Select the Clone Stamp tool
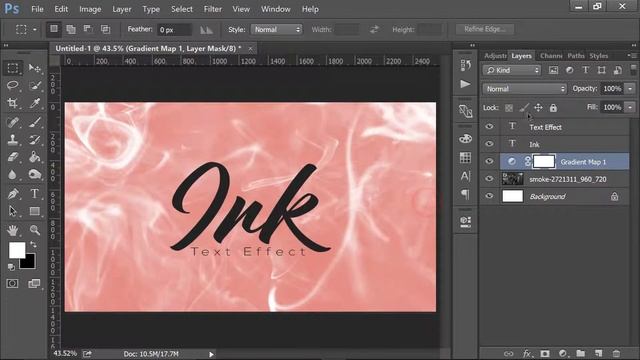This screenshot has height=360, width=640. pyautogui.click(x=13, y=140)
